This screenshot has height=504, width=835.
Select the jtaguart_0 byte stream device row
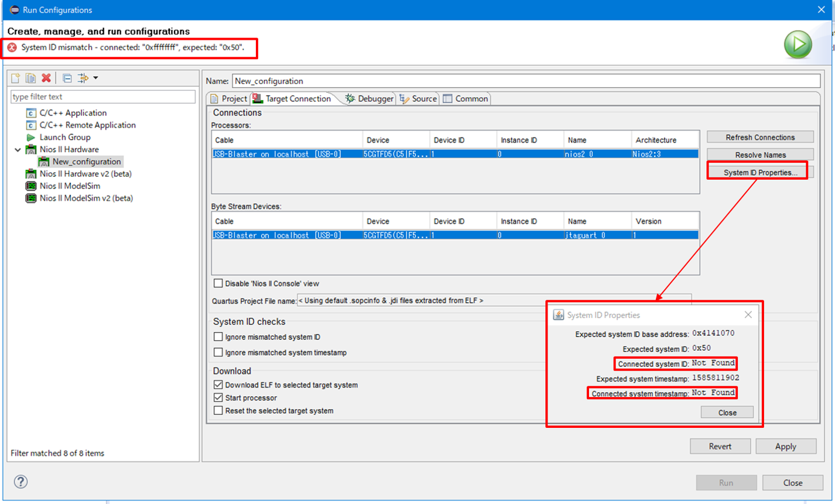[x=455, y=235]
